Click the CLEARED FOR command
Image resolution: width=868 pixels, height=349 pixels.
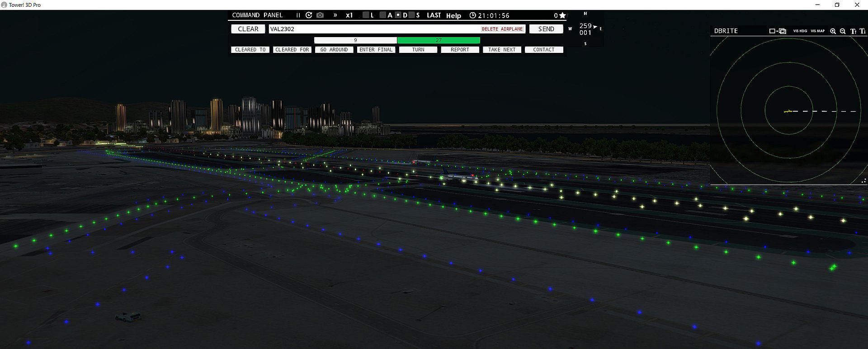point(292,50)
